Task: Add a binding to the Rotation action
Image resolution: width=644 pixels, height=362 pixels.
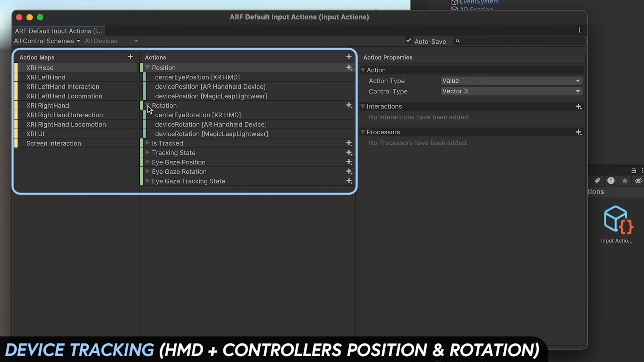Action: (349, 105)
